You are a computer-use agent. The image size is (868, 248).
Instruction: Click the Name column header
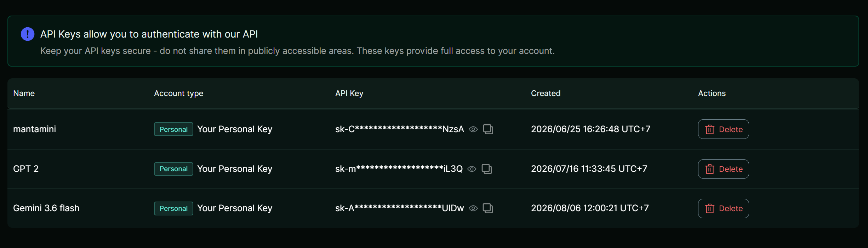[x=24, y=93]
